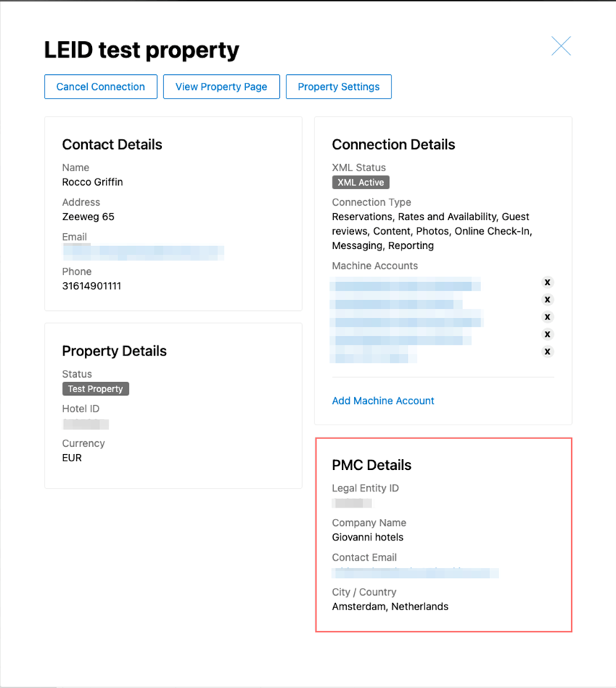Click the blurred Legal Entity ID value
This screenshot has height=688, width=616.
(352, 503)
